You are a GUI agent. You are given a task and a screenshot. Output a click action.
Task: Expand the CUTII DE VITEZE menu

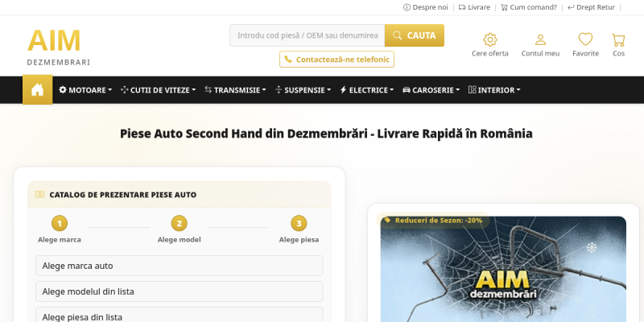[158, 90]
